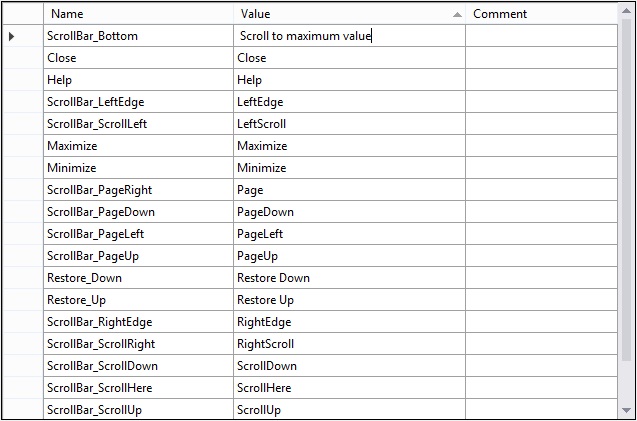The height and width of the screenshot is (421, 637).
Task: Edit the 'Scroll to maximum value' field
Action: [350, 36]
